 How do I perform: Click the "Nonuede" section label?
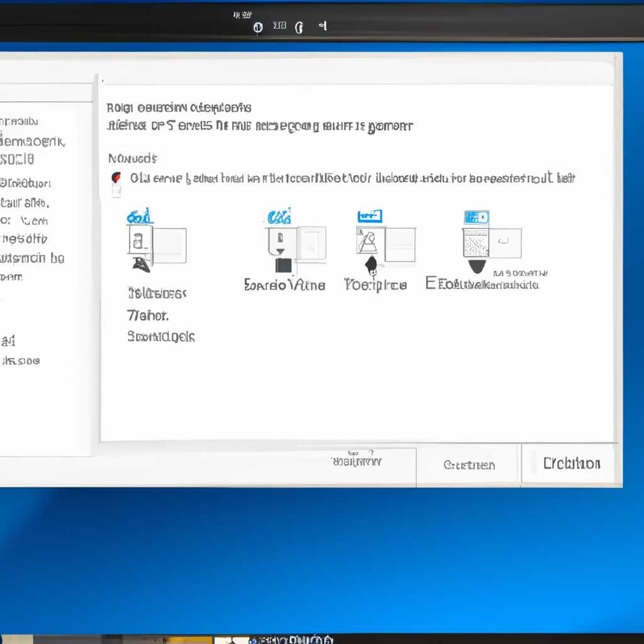coord(133,158)
